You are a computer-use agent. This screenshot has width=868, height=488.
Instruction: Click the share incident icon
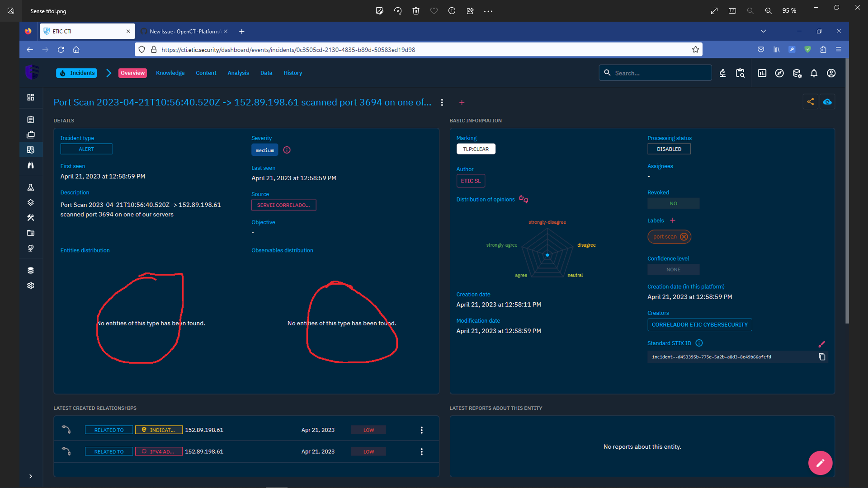pos(810,102)
